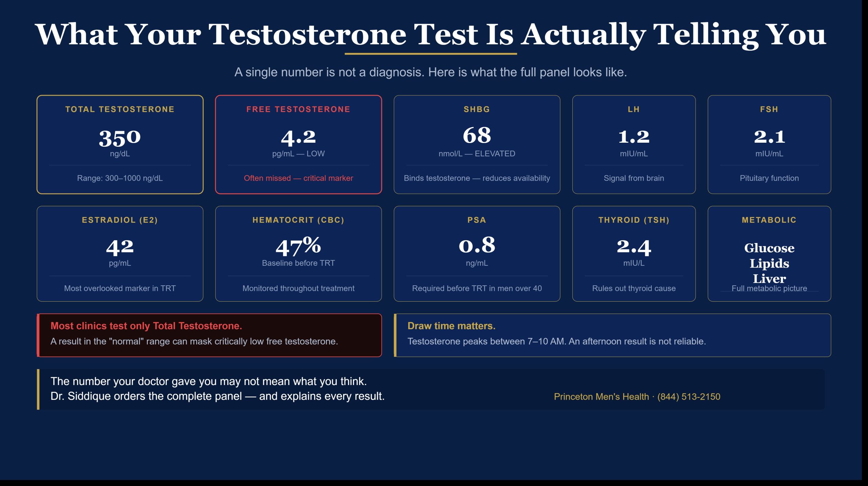This screenshot has height=486, width=868.
Task: Click the red 'Most clinics test only' warning box
Action: pos(209,335)
